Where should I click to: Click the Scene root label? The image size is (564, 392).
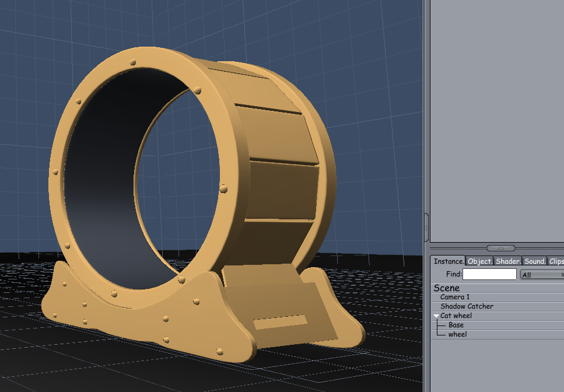446,288
